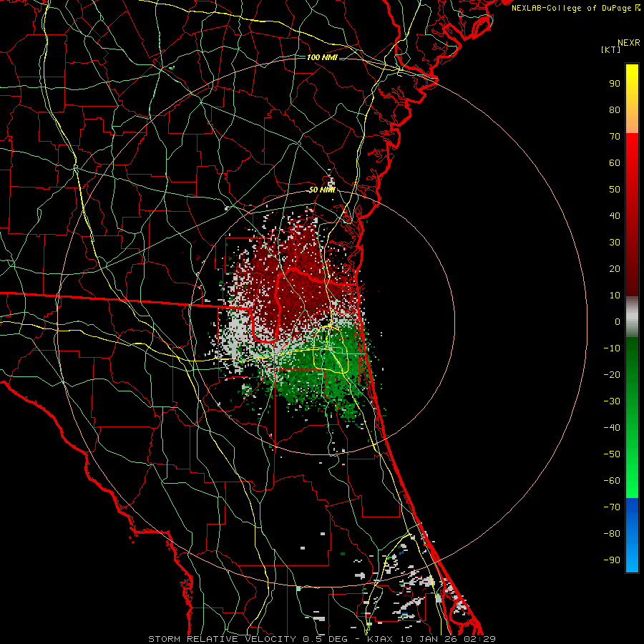Click the -60 knot legend label
The width and height of the screenshot is (644, 644).
[612, 481]
